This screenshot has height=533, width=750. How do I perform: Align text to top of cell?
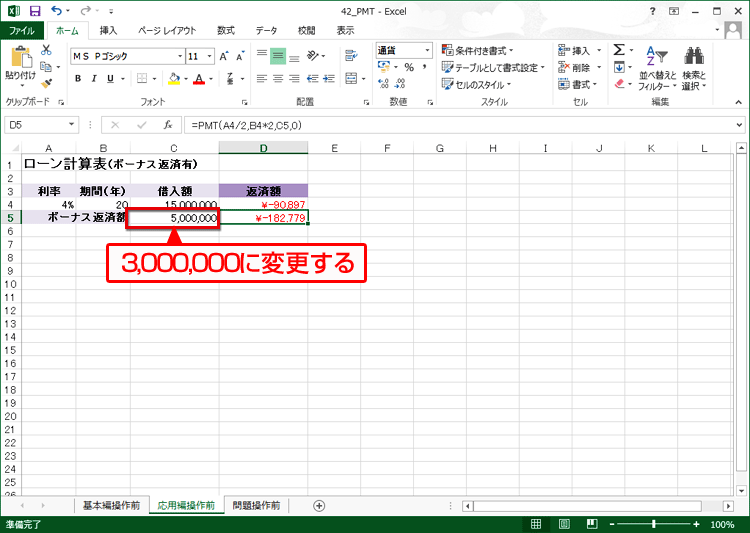[262, 56]
